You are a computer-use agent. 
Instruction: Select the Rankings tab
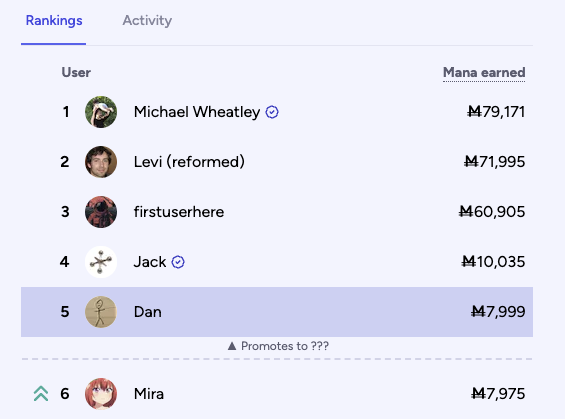[x=54, y=21]
